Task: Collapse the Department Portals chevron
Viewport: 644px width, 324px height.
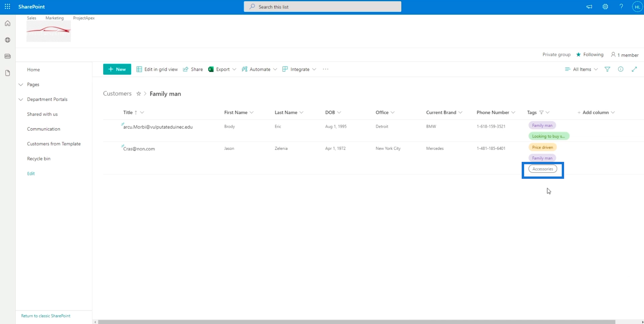Action: tap(21, 100)
